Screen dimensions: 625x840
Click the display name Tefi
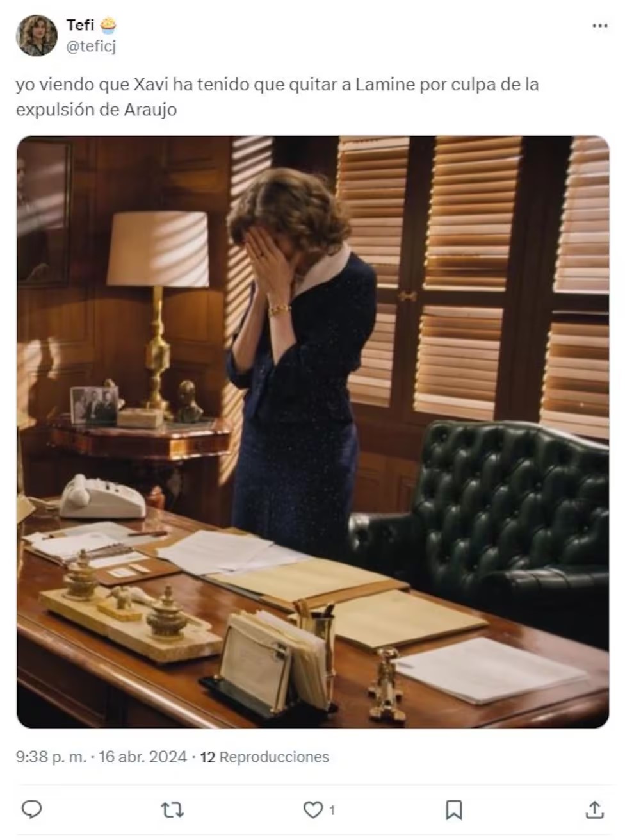[x=80, y=25]
